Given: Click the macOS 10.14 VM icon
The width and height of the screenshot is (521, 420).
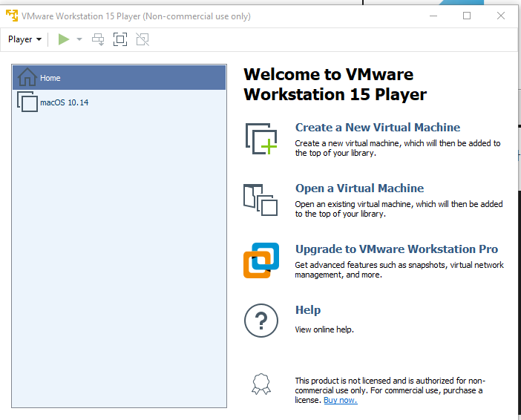Looking at the screenshot, I should [27, 102].
